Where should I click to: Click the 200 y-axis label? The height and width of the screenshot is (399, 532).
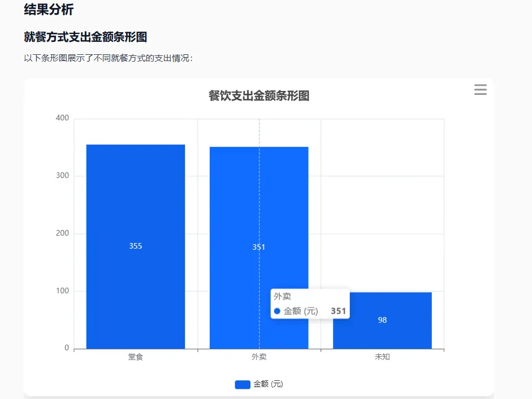pyautogui.click(x=62, y=233)
